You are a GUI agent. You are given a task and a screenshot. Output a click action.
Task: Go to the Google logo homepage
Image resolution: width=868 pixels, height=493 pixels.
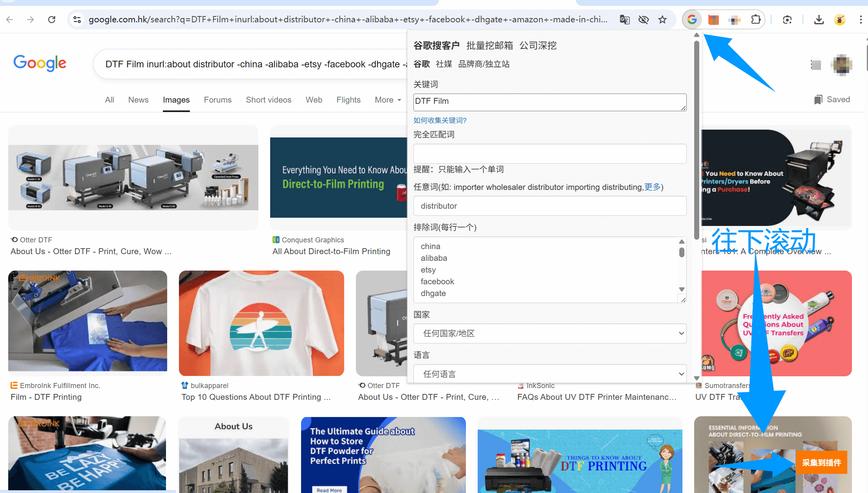point(40,63)
